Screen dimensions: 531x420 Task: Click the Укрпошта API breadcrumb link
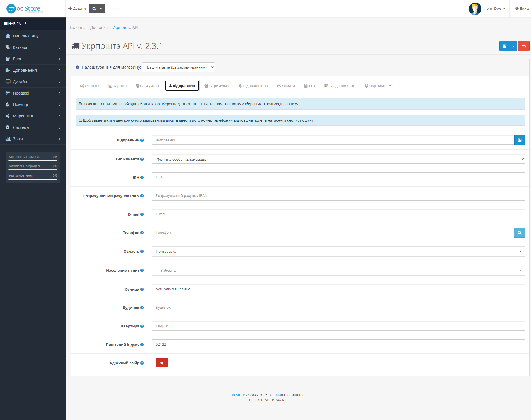125,28
